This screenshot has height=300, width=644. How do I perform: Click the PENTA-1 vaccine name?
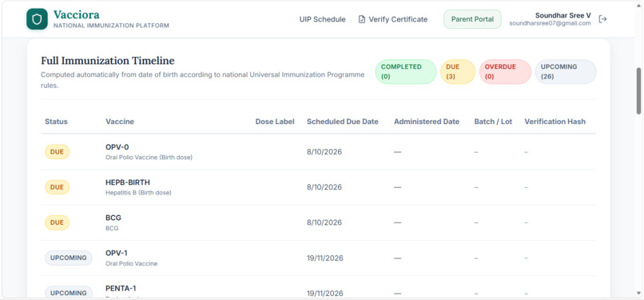tap(121, 289)
